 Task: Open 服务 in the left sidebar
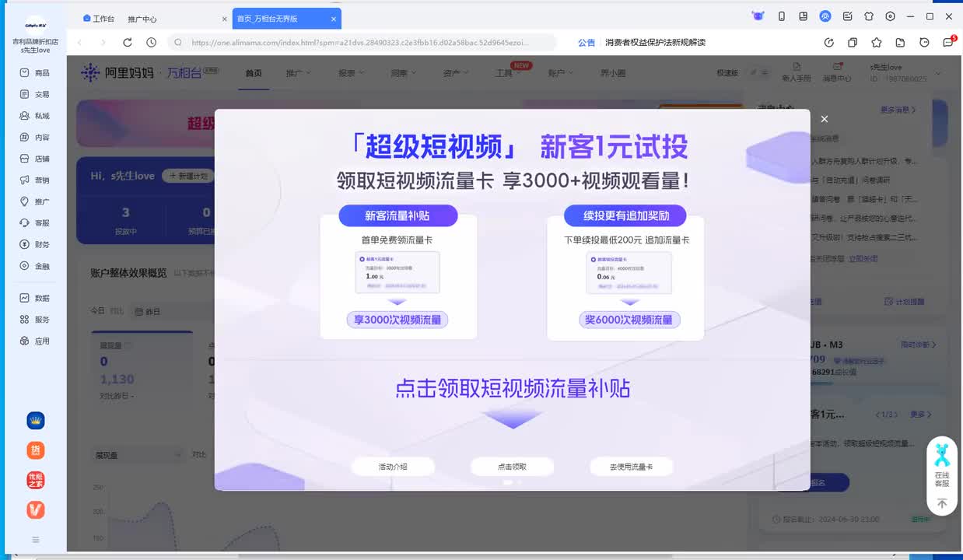point(35,320)
